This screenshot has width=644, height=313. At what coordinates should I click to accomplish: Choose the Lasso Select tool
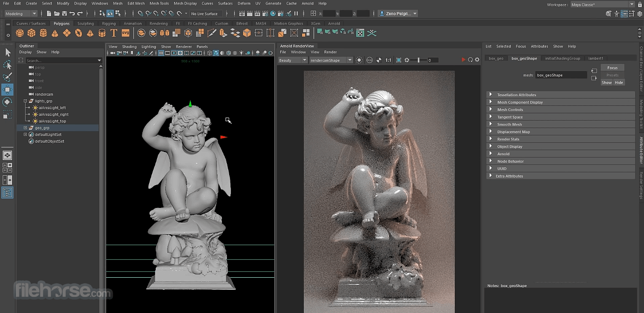8,65
